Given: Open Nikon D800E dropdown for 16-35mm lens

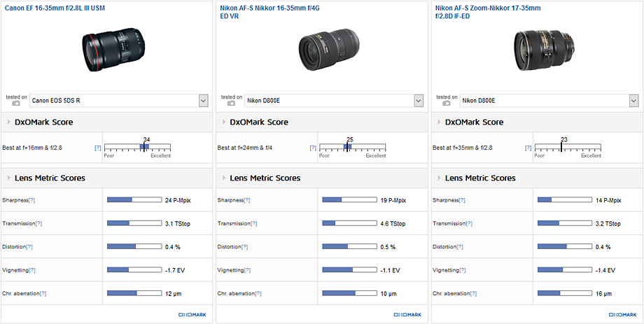Looking at the screenshot, I should 419,101.
